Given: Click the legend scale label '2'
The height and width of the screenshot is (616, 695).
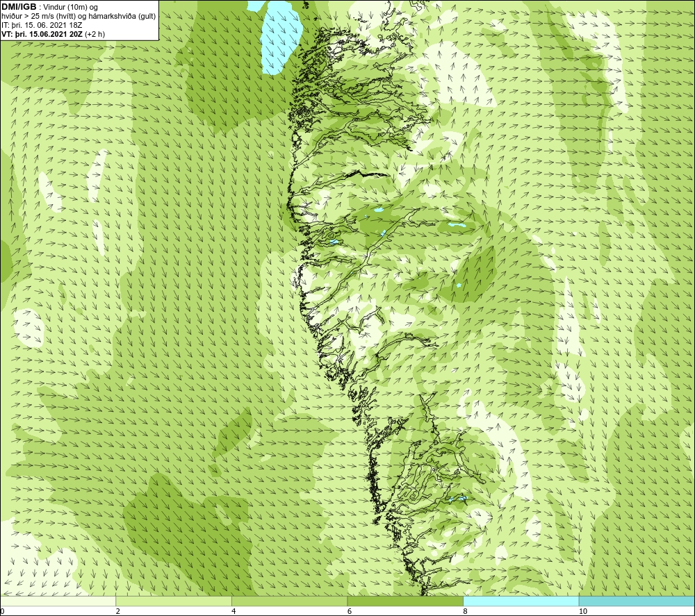Looking at the screenshot, I should (118, 611).
